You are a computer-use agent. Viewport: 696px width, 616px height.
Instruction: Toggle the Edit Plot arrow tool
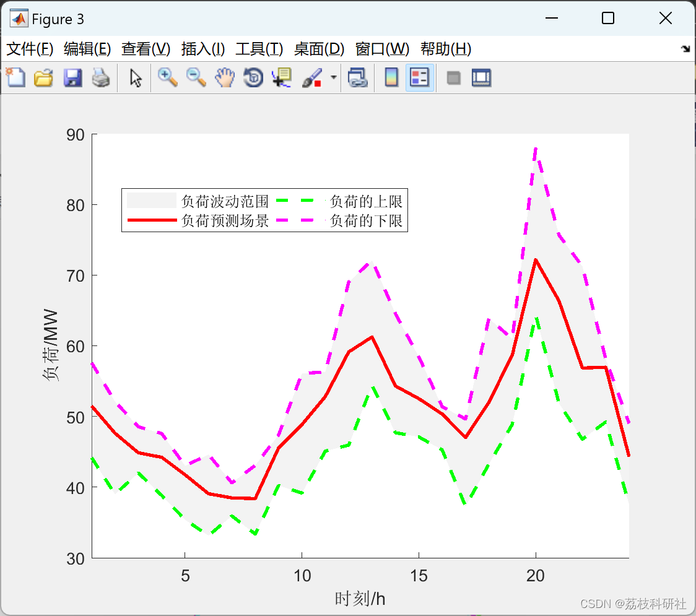136,78
